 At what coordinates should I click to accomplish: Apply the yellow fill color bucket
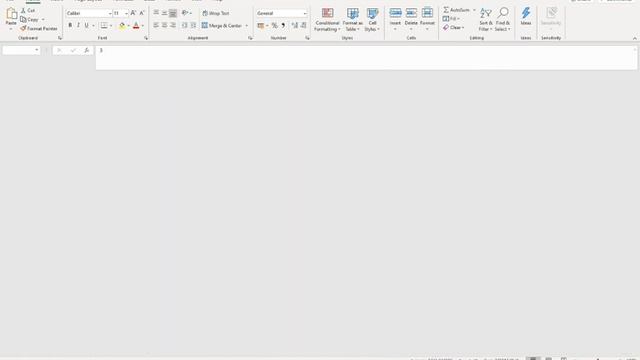(x=122, y=26)
